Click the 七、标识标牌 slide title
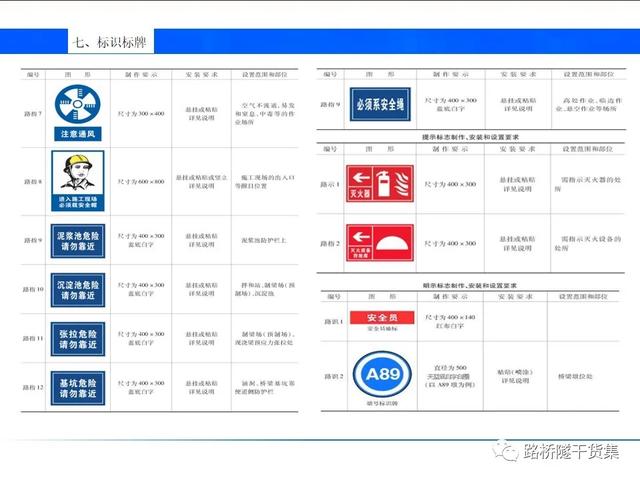Image resolution: width=640 pixels, height=480 pixels. [110, 42]
